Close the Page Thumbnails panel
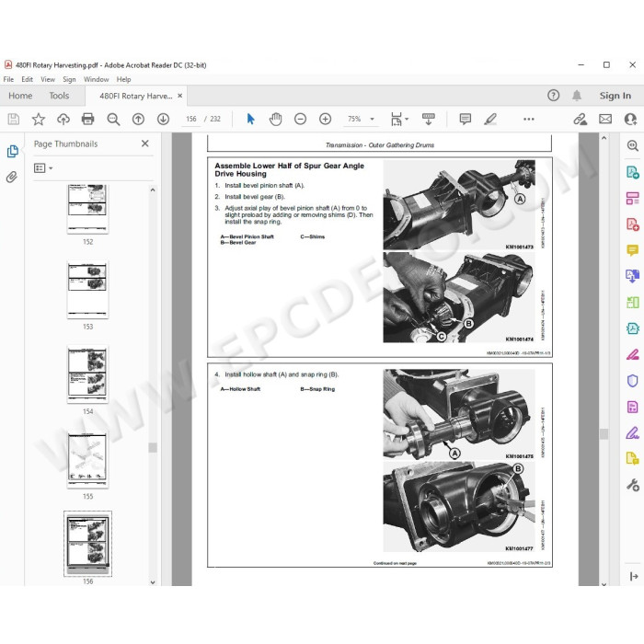The image size is (644, 644). (145, 144)
